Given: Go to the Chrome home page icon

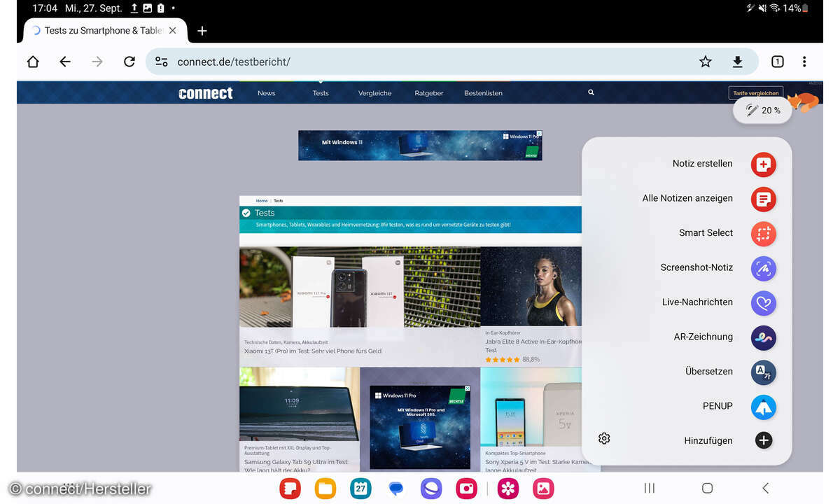Looking at the screenshot, I should click(x=33, y=62).
